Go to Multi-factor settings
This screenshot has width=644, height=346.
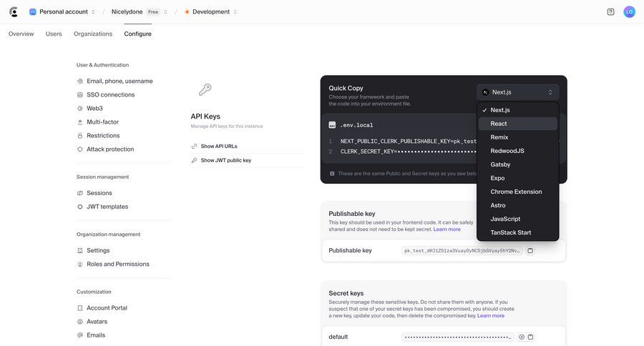[x=102, y=122]
